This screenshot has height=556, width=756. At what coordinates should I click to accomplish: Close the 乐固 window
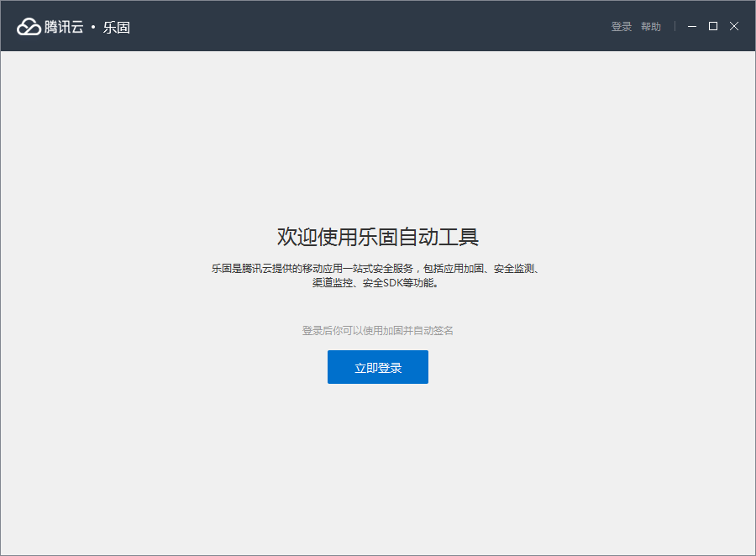[734, 26]
